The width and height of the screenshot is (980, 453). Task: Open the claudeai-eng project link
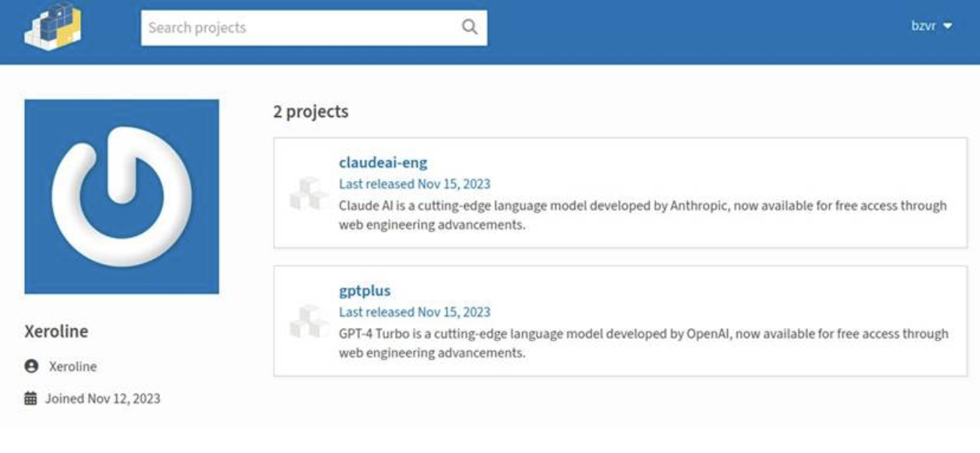click(x=383, y=163)
